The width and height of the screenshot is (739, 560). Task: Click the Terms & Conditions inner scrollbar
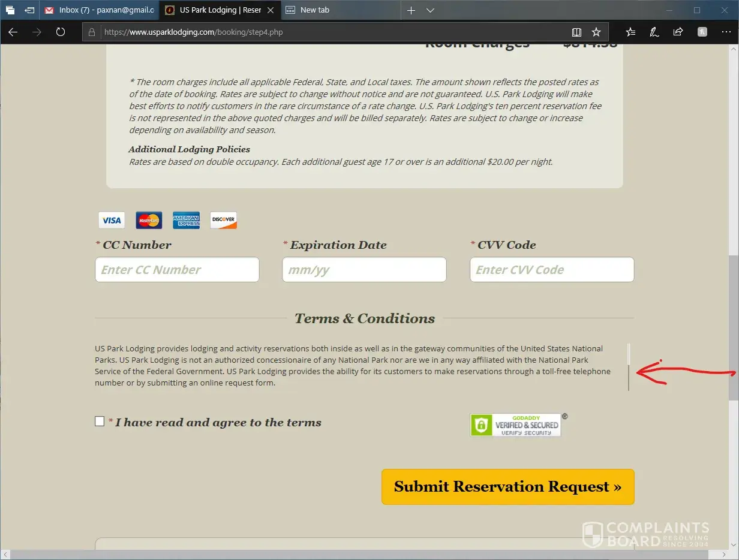click(x=629, y=367)
